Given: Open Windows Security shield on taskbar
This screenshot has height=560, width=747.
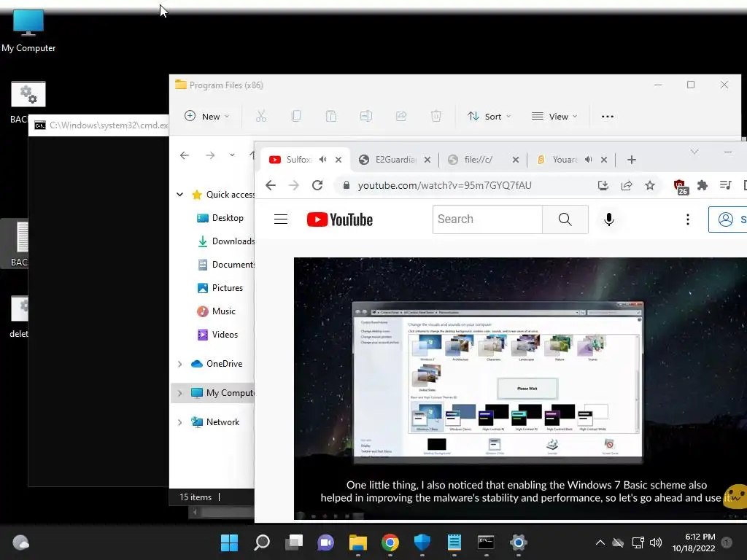Looking at the screenshot, I should tap(422, 542).
